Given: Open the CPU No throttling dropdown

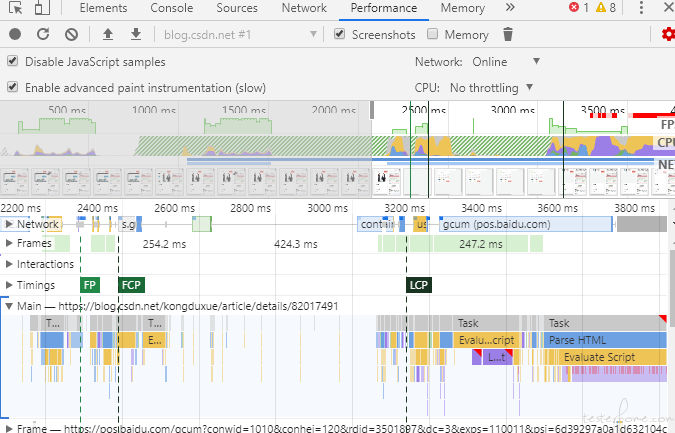Looking at the screenshot, I should (491, 88).
